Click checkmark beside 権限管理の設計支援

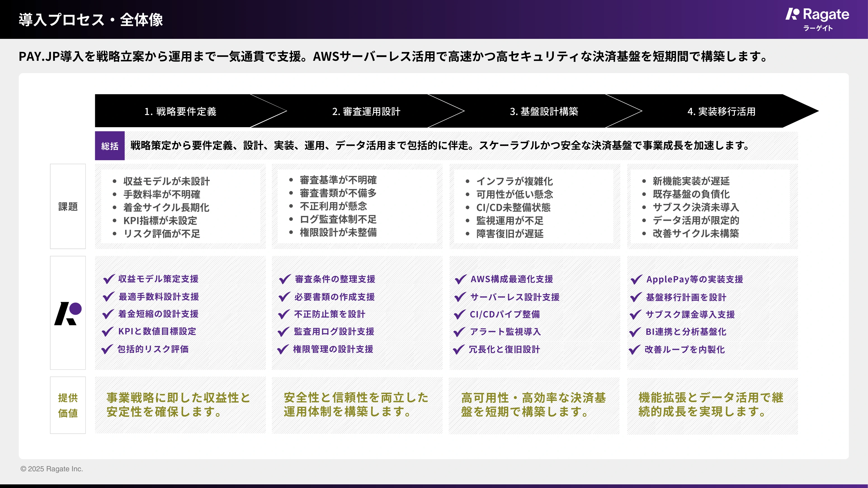(283, 350)
